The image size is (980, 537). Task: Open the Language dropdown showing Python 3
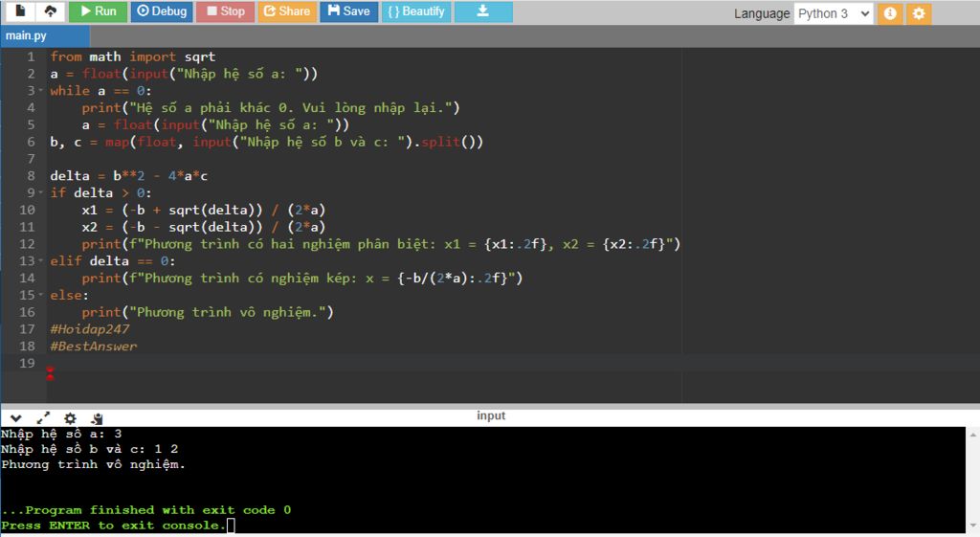pos(834,13)
